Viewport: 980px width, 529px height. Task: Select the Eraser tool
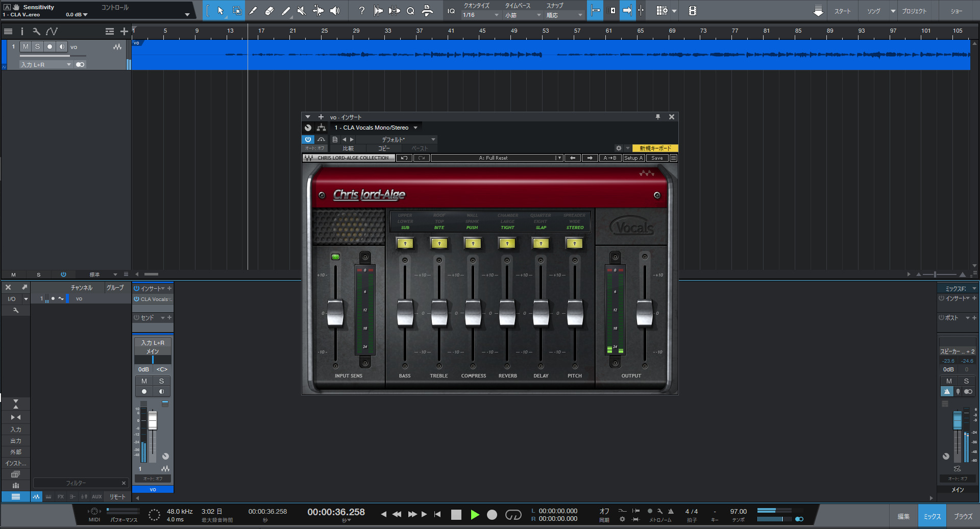(269, 11)
